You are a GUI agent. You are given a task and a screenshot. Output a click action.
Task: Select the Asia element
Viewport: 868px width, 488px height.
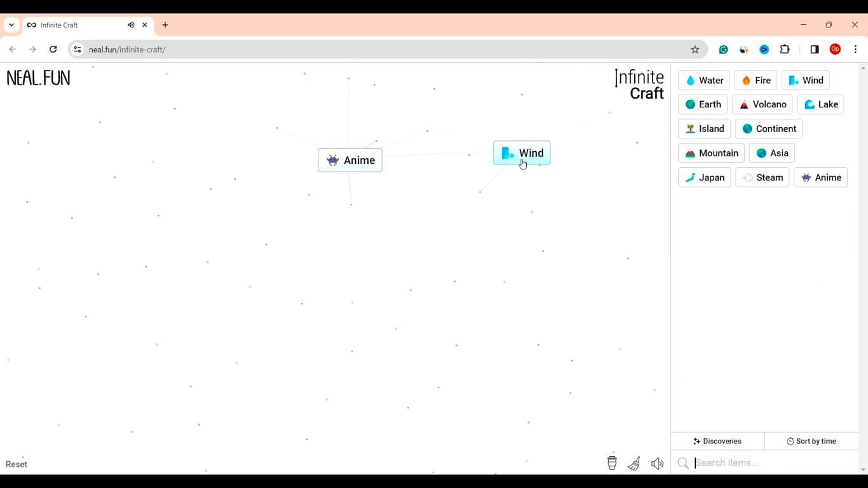(772, 153)
